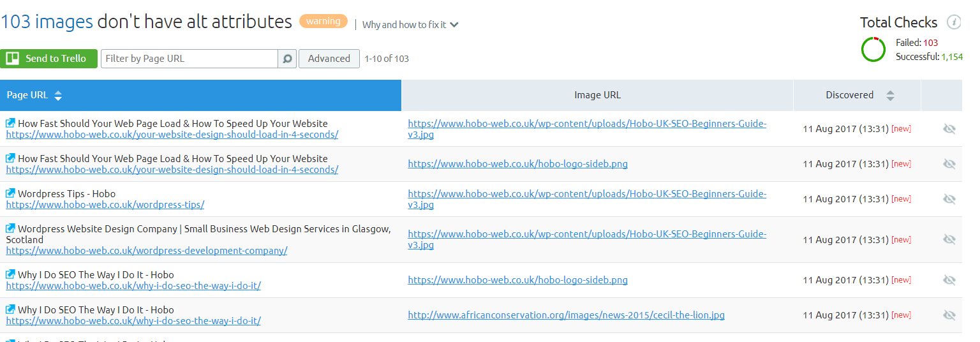Click '11 Aug 2017 (13:31)' date in cecil-the-lion.jpg row
Viewport: 980px width, 342px height.
pyautogui.click(x=845, y=315)
